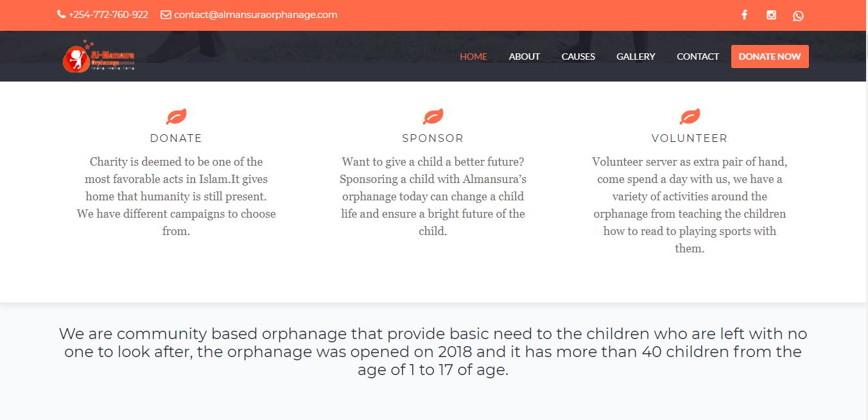
Task: Click the phone icon in top bar
Action: pos(61,14)
